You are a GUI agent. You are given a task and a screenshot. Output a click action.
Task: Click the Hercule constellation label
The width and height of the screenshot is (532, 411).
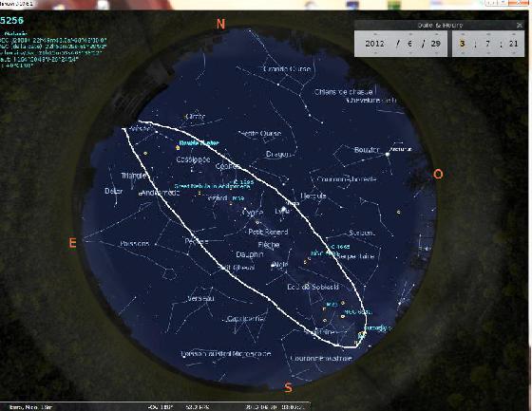(x=313, y=196)
